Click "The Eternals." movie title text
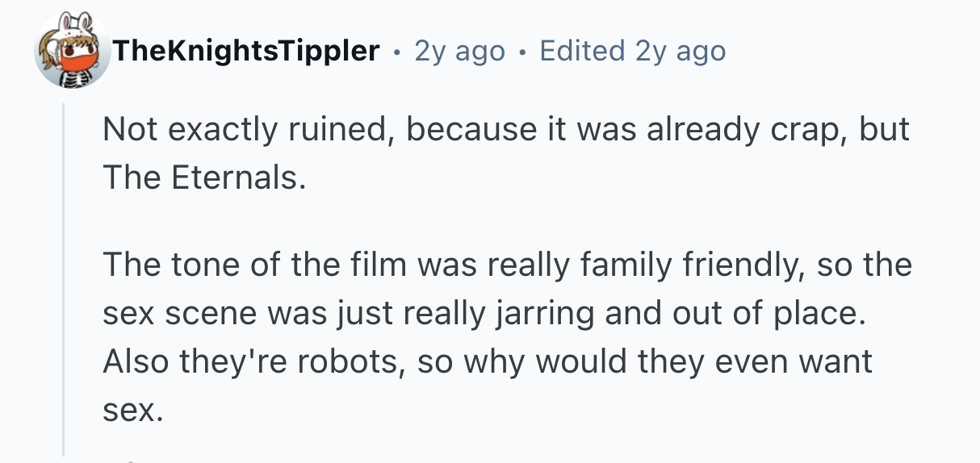 click(x=204, y=178)
